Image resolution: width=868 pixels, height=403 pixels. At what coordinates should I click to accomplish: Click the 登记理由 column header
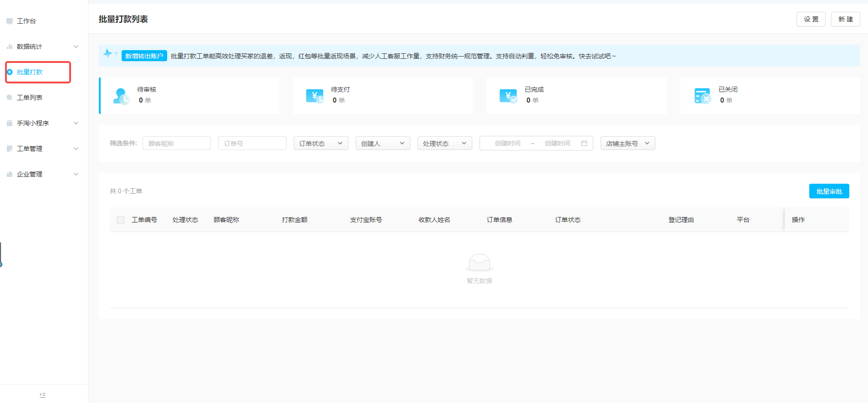[681, 220]
